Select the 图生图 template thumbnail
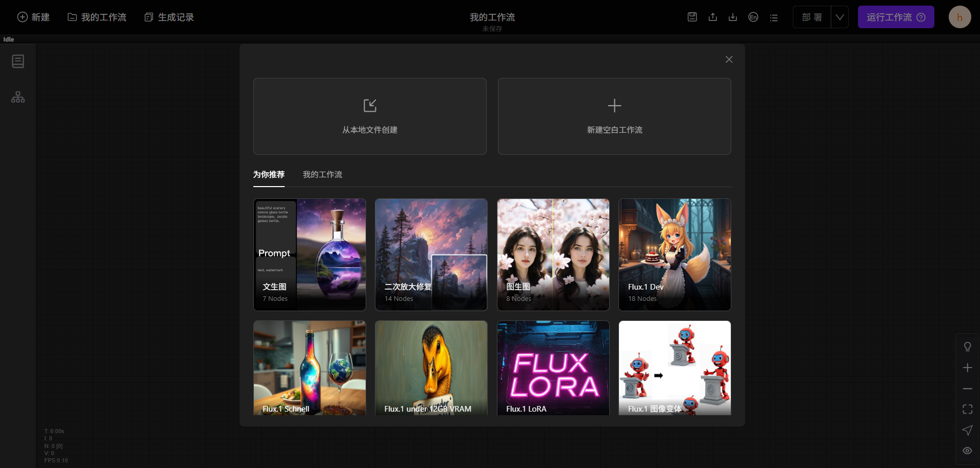Screen dimensions: 980x468 (553, 255)
